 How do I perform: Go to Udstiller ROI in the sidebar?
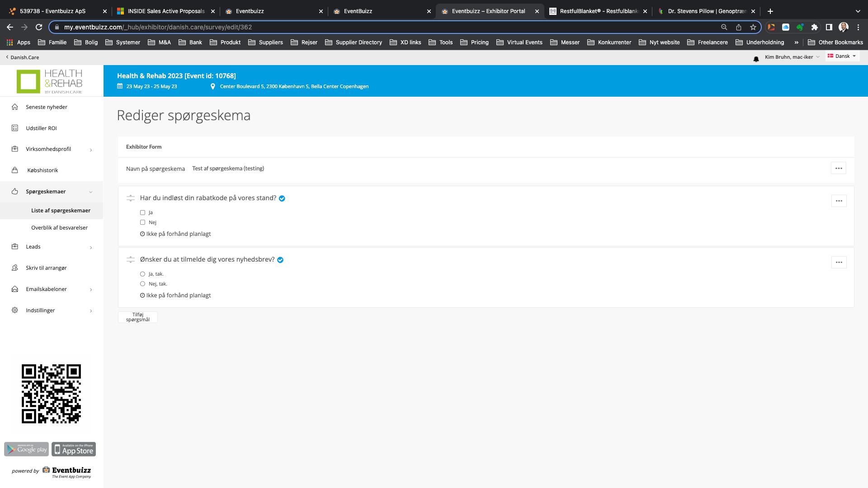pyautogui.click(x=41, y=128)
